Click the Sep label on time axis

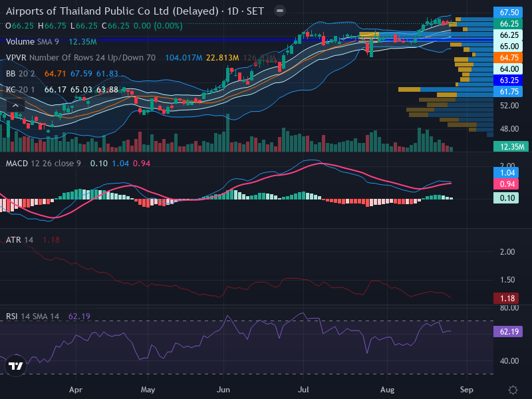[x=467, y=390]
